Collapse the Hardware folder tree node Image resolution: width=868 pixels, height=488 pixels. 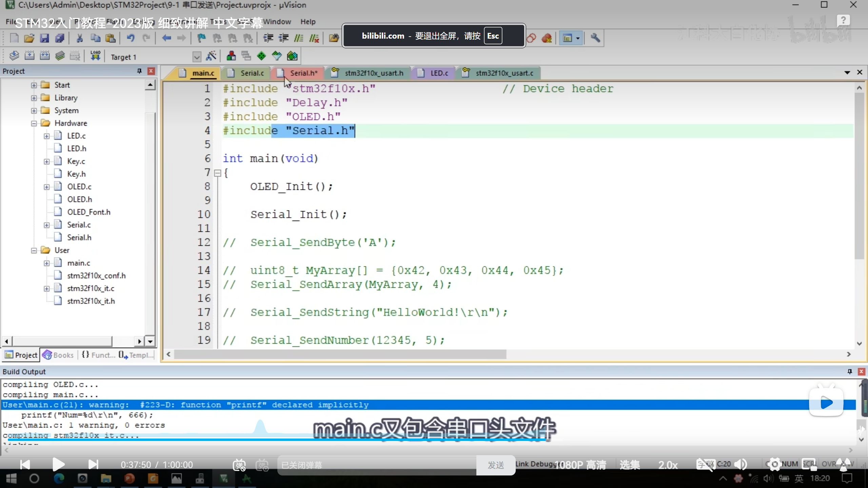[x=34, y=123]
